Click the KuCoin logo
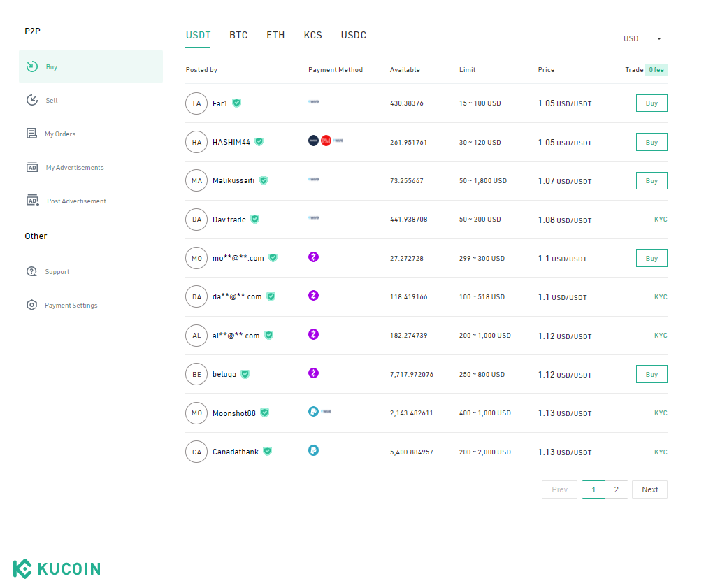Screen dimensions: 720x588 (57, 568)
